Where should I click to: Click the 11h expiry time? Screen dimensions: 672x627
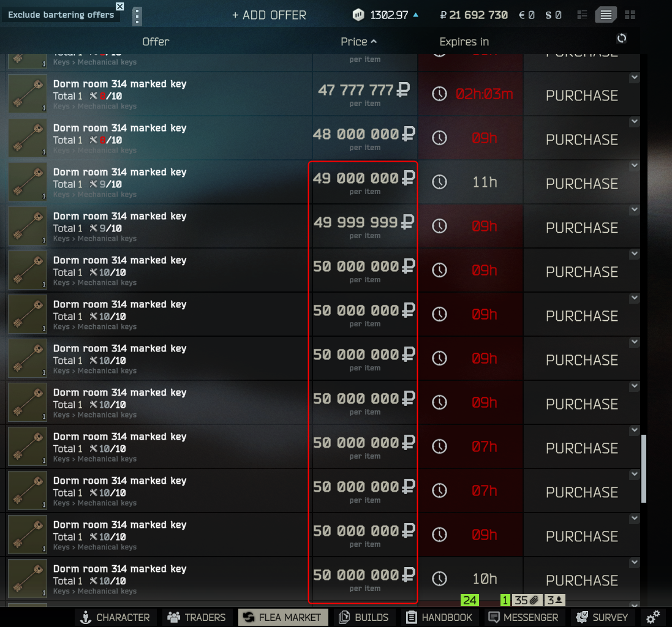point(485,182)
